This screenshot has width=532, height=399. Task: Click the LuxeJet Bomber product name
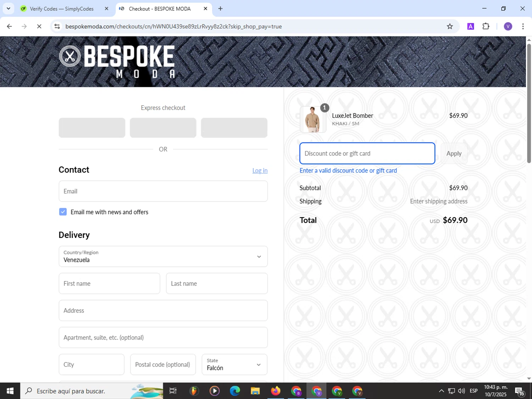click(x=353, y=116)
